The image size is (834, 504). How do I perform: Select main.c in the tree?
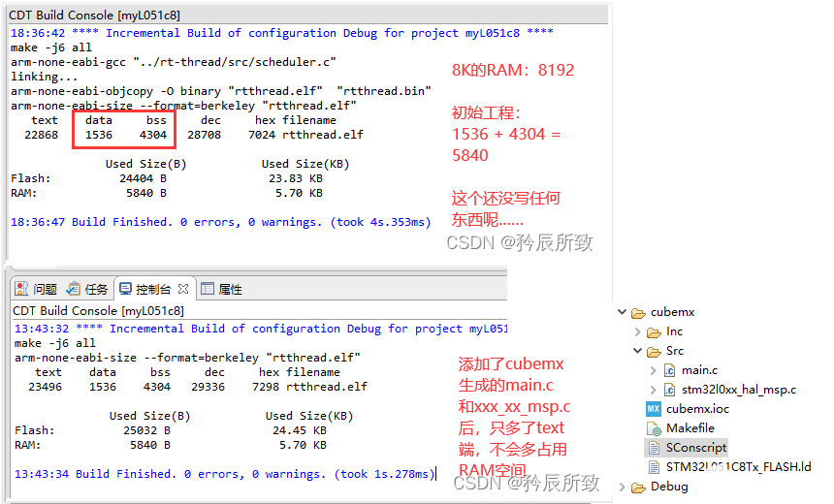click(699, 370)
